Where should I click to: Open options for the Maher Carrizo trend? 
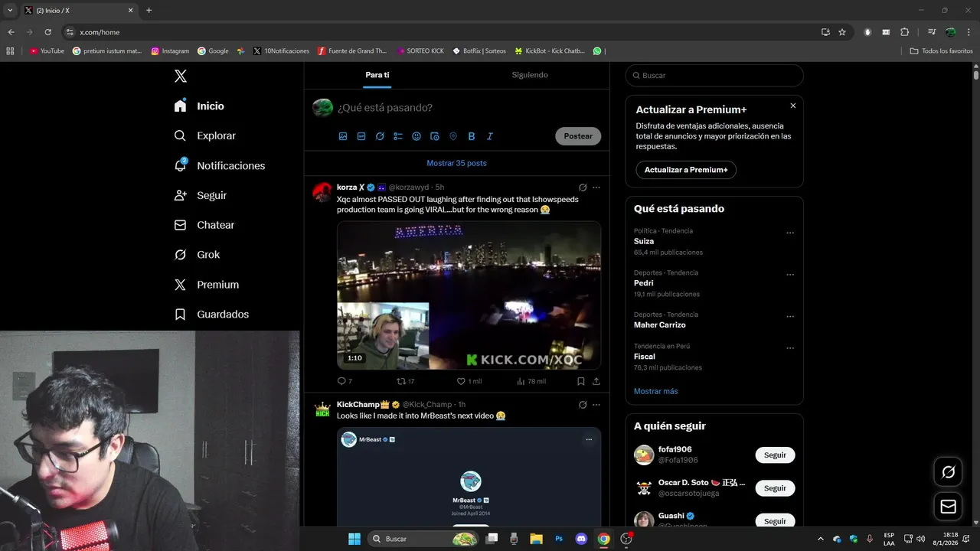pos(790,317)
